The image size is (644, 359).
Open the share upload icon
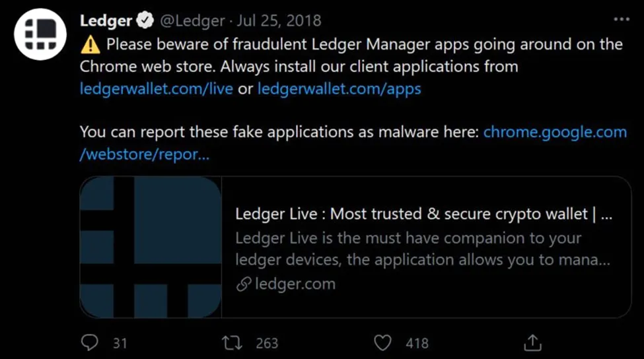coord(532,343)
